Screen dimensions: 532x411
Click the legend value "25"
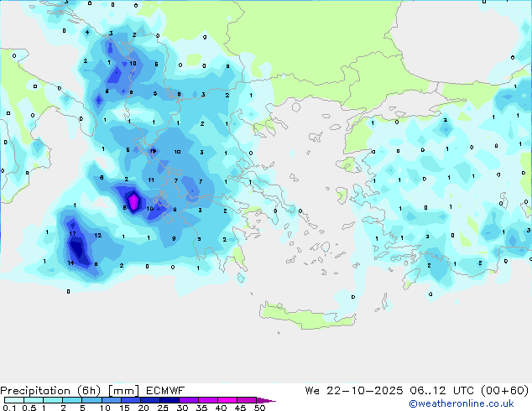[163, 408]
